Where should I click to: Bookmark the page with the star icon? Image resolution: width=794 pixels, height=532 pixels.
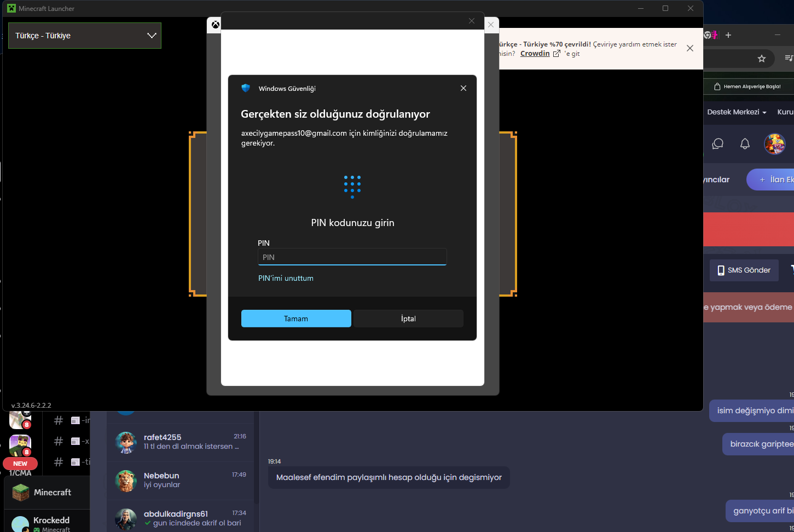click(762, 59)
